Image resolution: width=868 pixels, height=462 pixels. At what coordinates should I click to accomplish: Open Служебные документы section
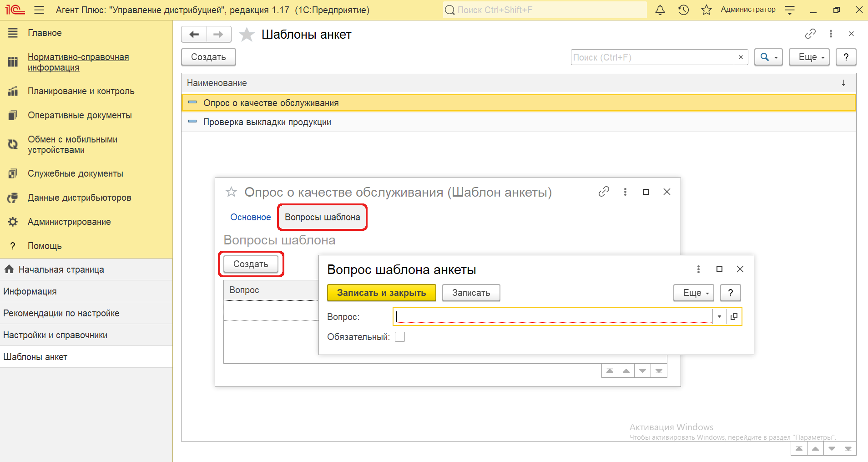coord(76,173)
